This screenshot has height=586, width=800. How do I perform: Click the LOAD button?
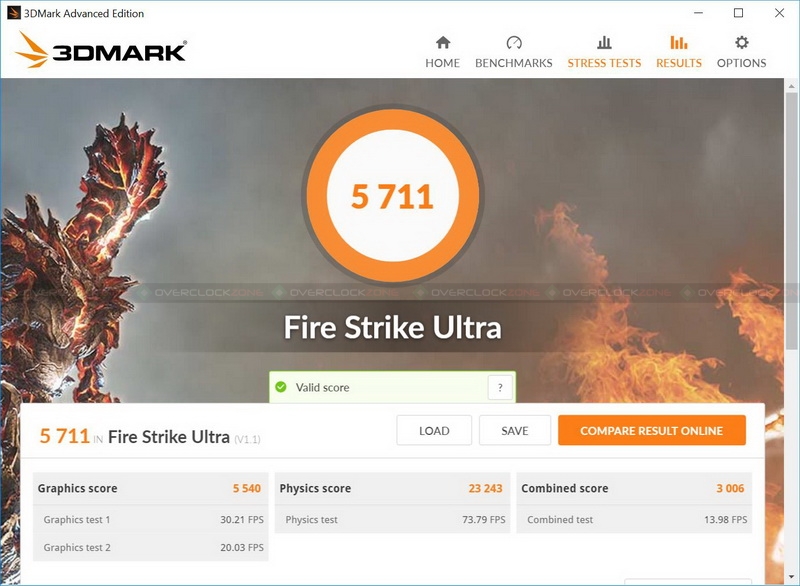click(x=434, y=430)
